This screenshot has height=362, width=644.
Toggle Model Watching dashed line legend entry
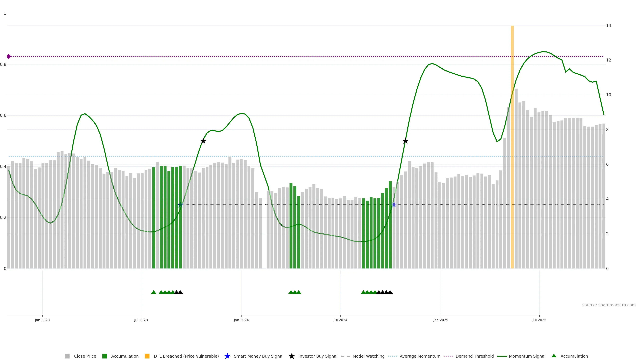[368, 356]
